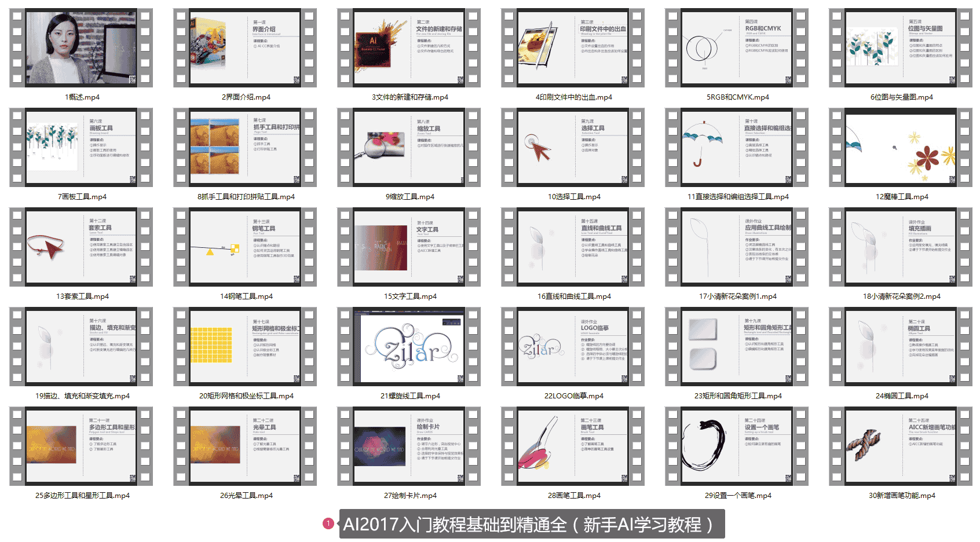The image size is (980, 542).
Task: Select the 19描边、填充和渐变填充.mp4 thumbnail
Action: point(81,346)
